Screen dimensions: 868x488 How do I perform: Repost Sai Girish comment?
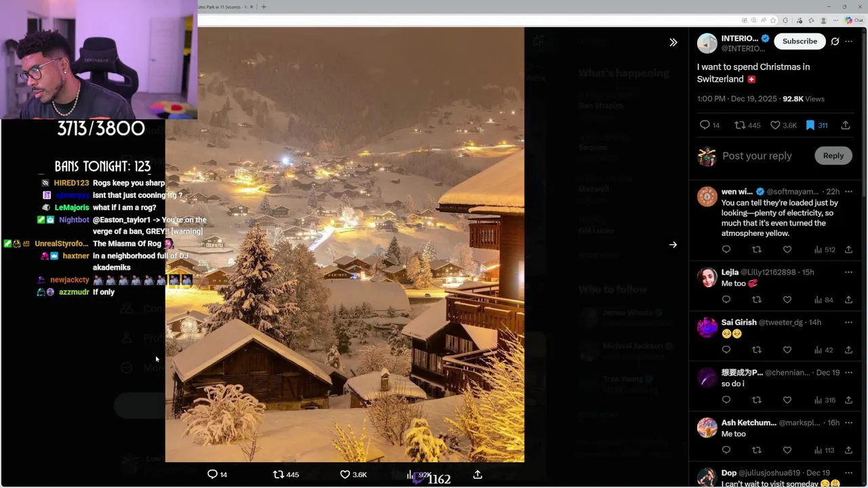pos(757,350)
